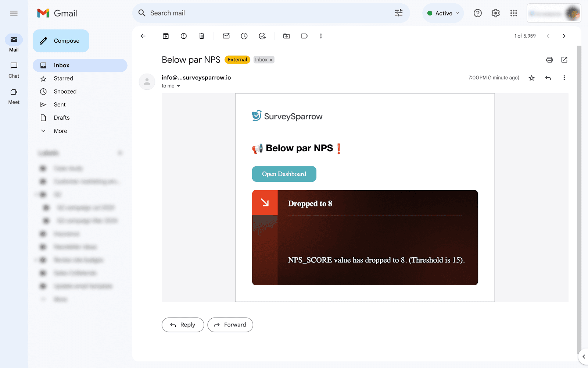
Task: Switch to the Chat tab
Action: click(14, 70)
